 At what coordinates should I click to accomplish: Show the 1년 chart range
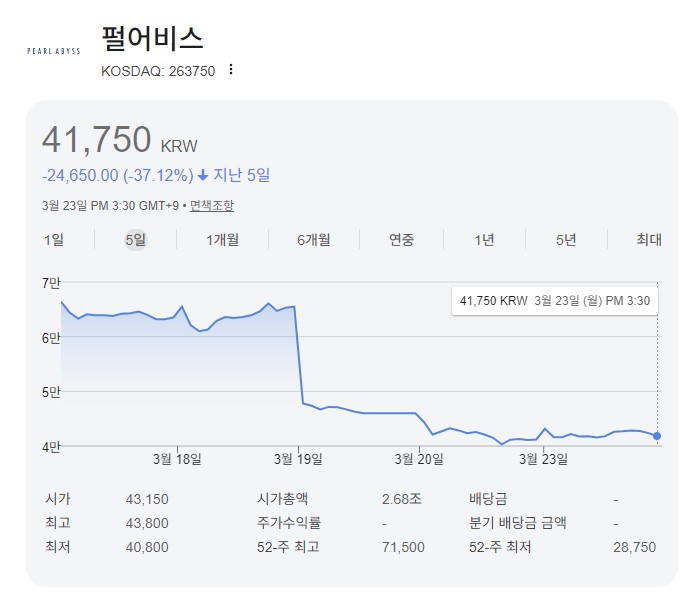pyautogui.click(x=484, y=239)
